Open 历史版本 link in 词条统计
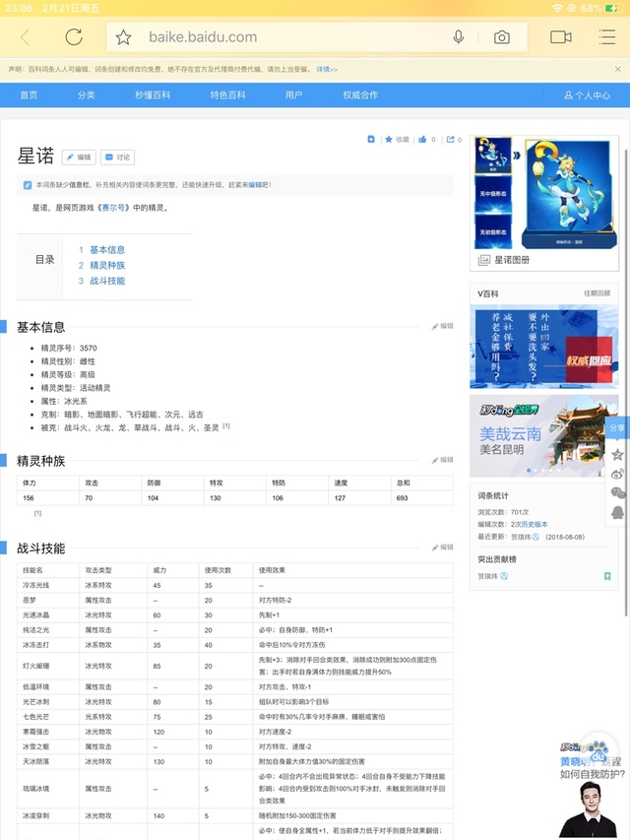This screenshot has width=630, height=840. point(535,525)
